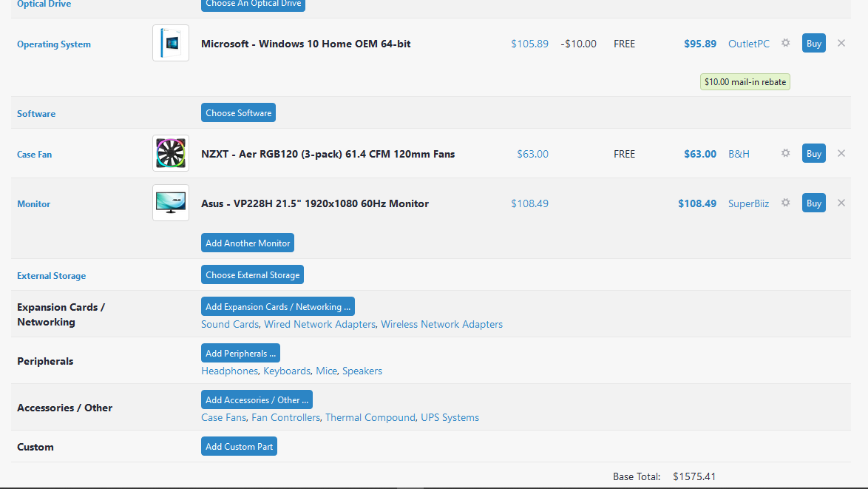Click the B&H merchant link

[x=739, y=154]
